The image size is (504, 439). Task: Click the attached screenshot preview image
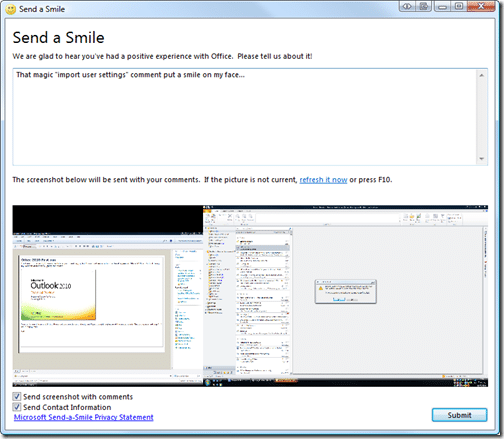(250, 296)
